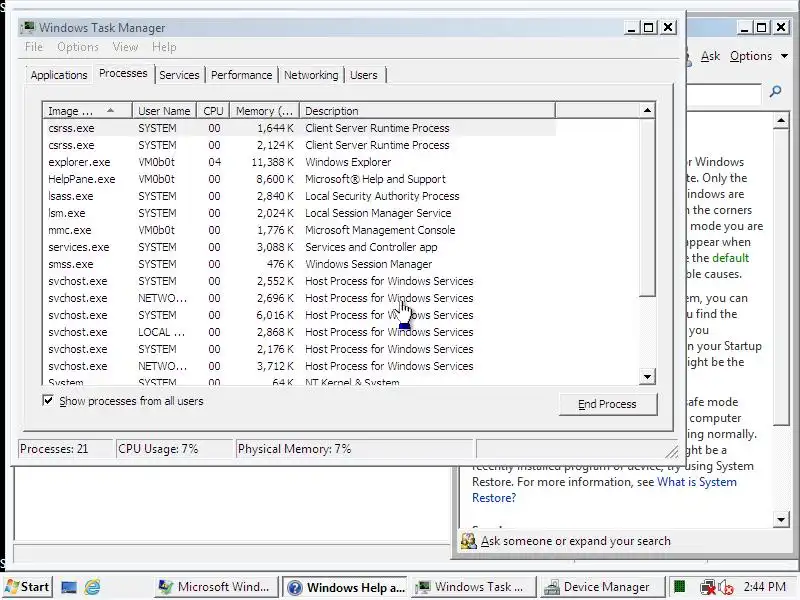This screenshot has height=600, width=800.
Task: Select svchost.exe row with 6,016 K memory
Action: click(x=299, y=315)
